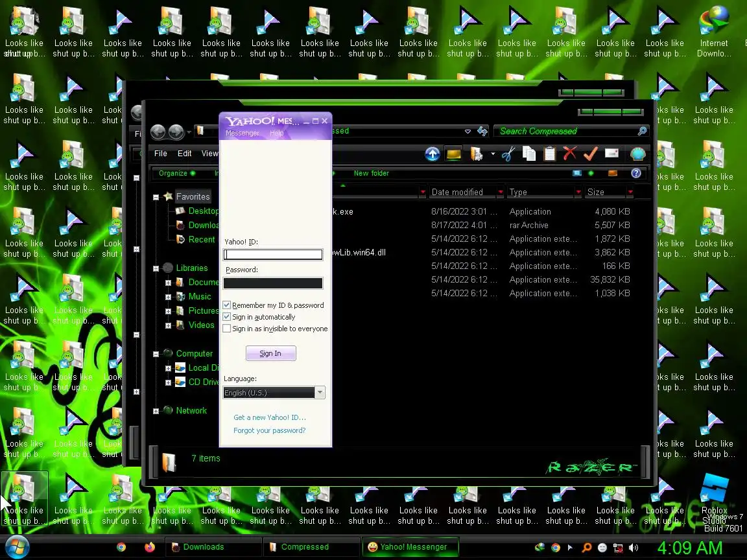Viewport: 747px width, 560px height.
Task: Launch Firefox from the taskbar
Action: click(150, 547)
